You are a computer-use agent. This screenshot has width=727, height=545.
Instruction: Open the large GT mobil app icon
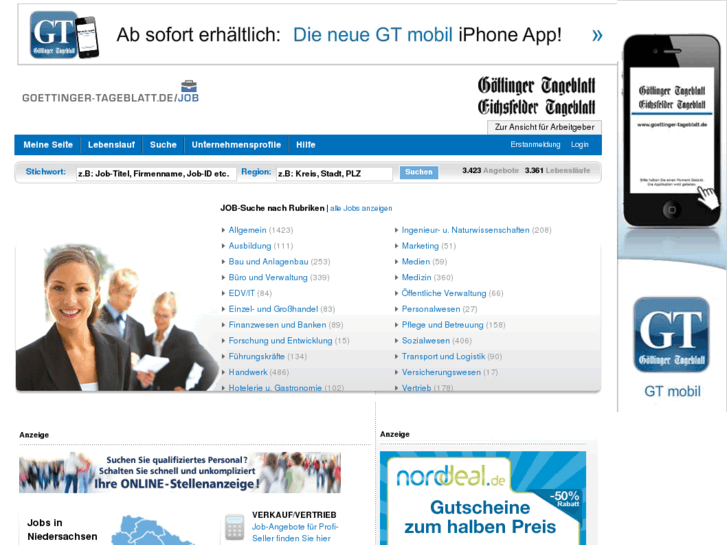coord(671,335)
